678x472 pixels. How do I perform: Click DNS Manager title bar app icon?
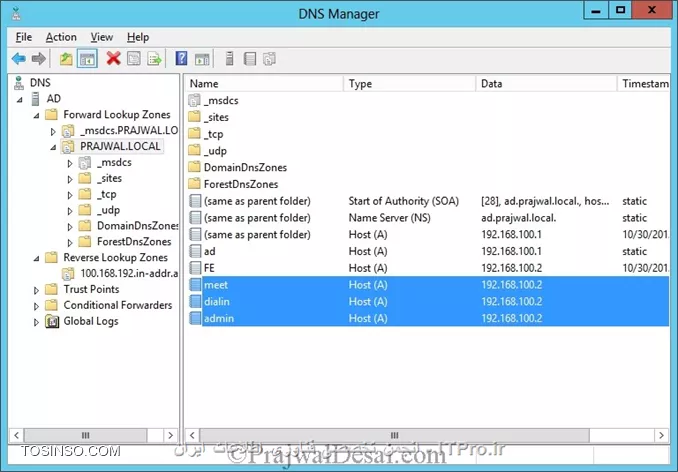16,13
